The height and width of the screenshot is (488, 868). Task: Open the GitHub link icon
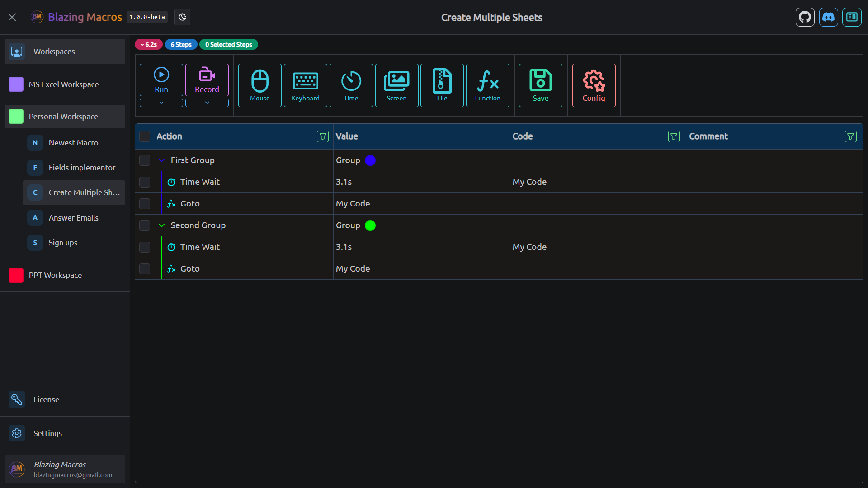pos(805,17)
